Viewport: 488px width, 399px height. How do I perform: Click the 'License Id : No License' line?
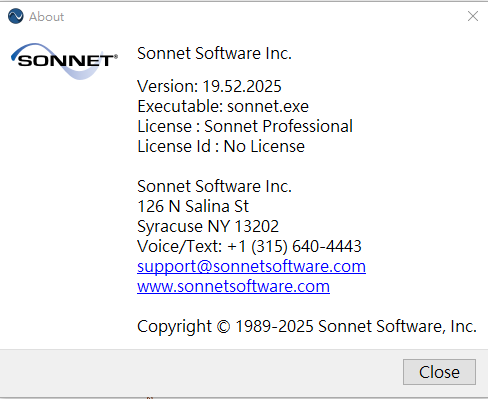(221, 146)
